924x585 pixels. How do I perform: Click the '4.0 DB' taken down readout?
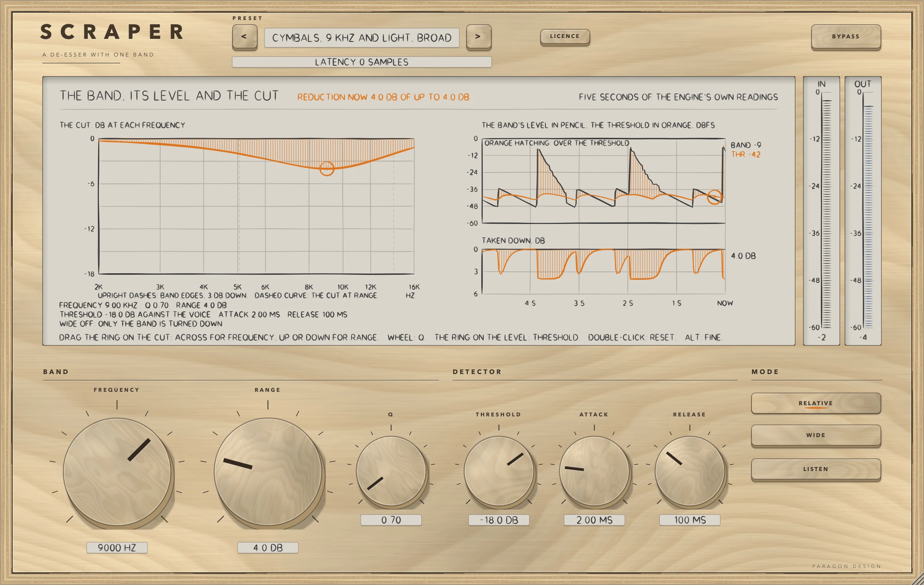743,256
